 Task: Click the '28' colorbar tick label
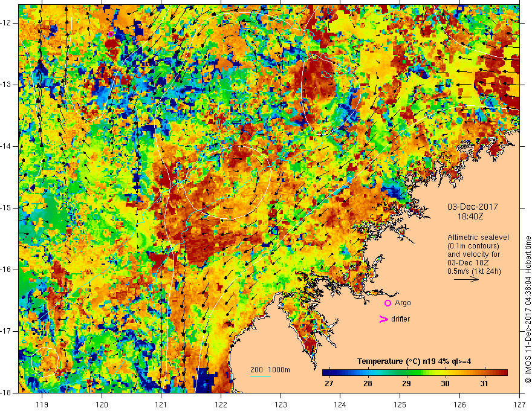(x=368, y=384)
